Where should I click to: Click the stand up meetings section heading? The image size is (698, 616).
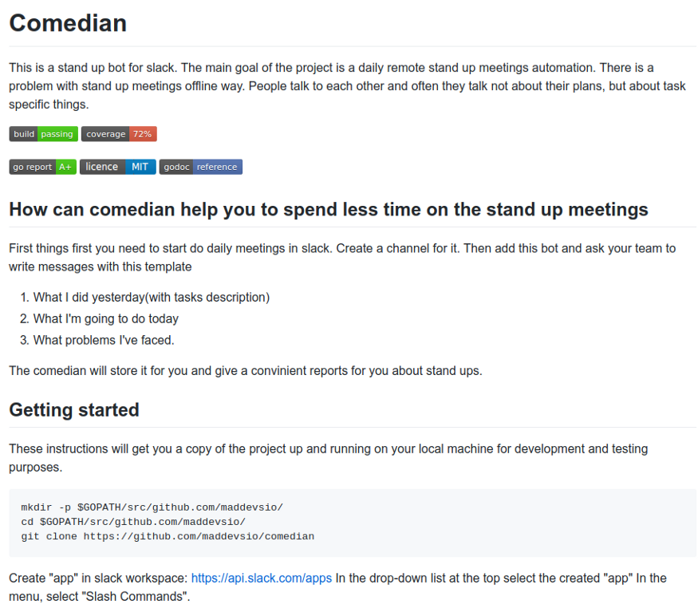point(329,209)
